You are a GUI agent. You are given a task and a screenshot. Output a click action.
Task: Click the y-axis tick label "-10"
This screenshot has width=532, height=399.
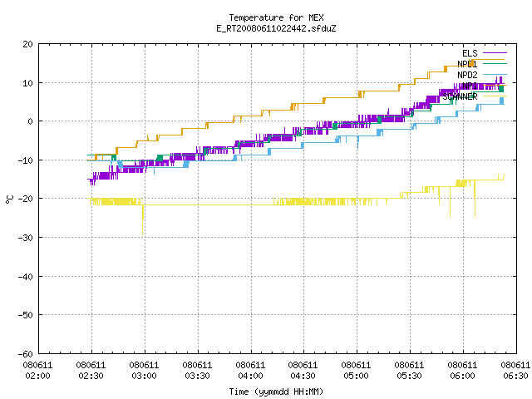pyautogui.click(x=26, y=160)
